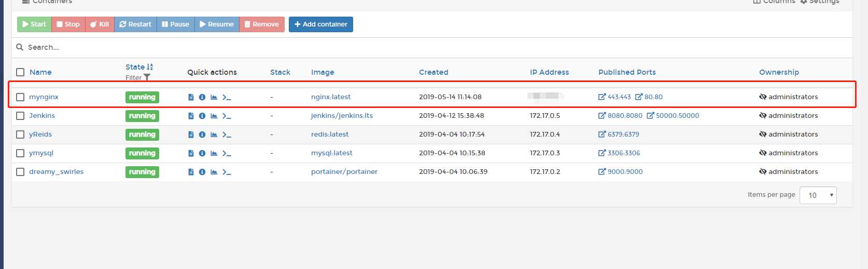868x269 pixels.
Task: Open console icon for ymysql
Action: click(227, 153)
